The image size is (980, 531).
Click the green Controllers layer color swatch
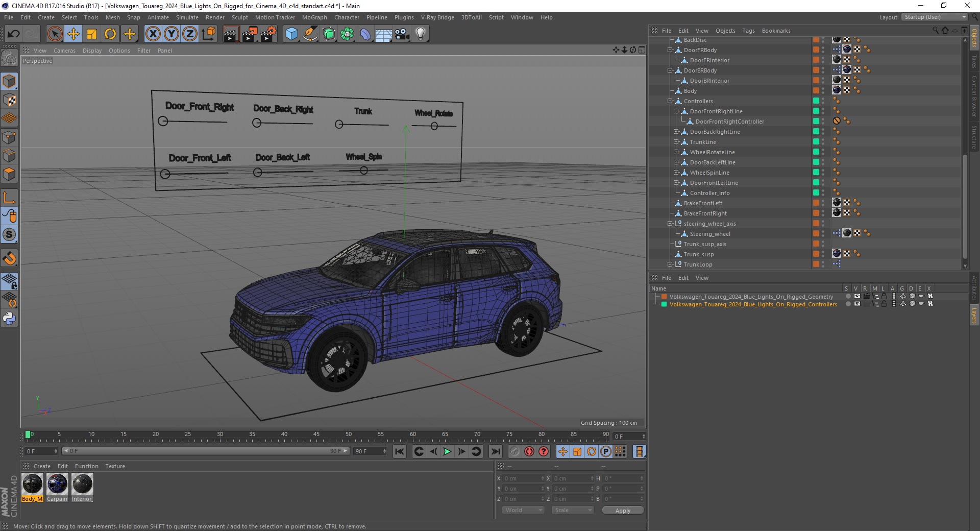664,304
